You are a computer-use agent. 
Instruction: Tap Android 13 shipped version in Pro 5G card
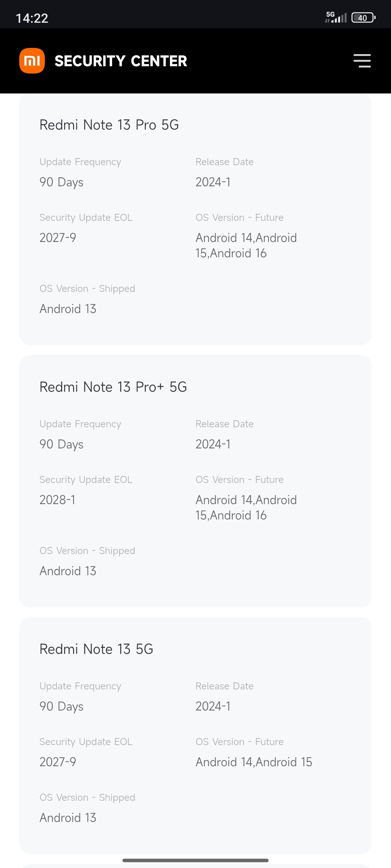(x=68, y=309)
